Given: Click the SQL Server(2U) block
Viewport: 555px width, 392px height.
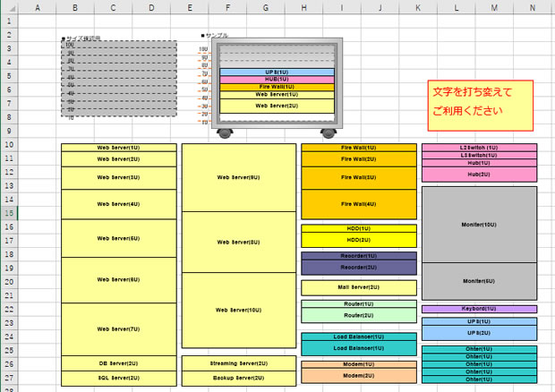Looking at the screenshot, I should click(119, 379).
